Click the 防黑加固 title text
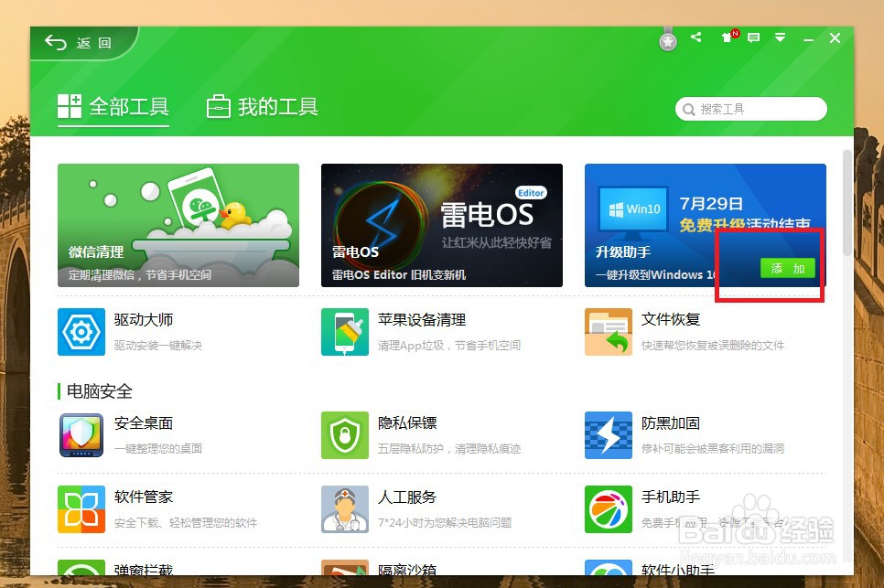 (671, 423)
